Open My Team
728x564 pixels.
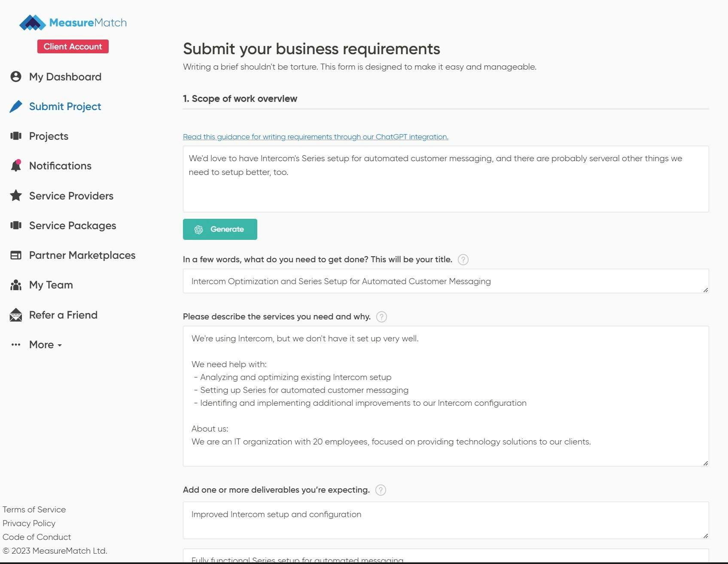pyautogui.click(x=51, y=285)
